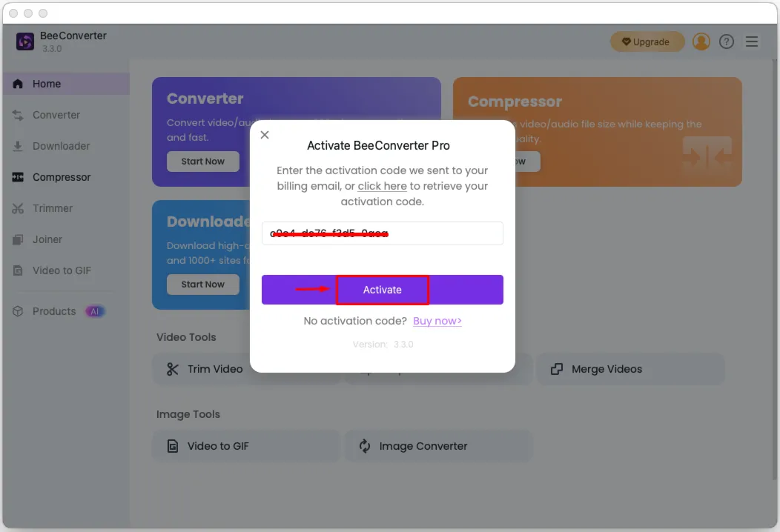Click Start Now on the Downloader card

coord(203,285)
